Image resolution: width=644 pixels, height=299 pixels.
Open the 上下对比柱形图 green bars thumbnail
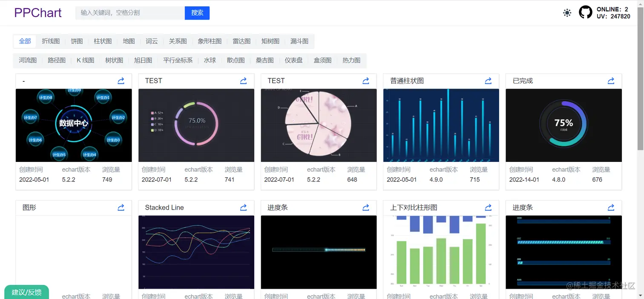pos(441,252)
